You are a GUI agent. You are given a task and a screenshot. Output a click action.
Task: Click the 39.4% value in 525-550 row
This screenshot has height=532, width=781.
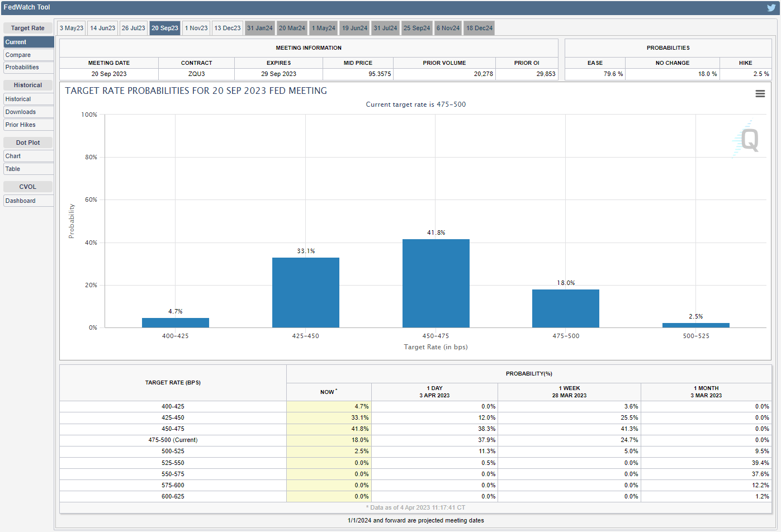pyautogui.click(x=760, y=463)
